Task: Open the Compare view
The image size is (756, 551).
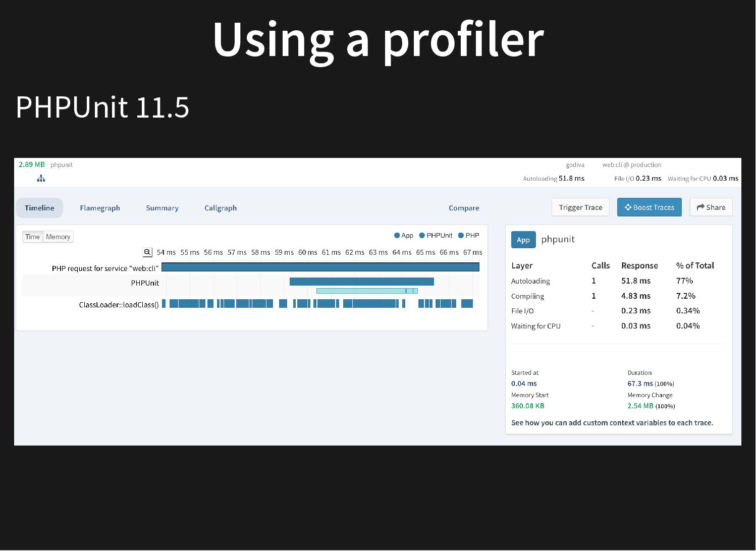Action: tap(464, 208)
